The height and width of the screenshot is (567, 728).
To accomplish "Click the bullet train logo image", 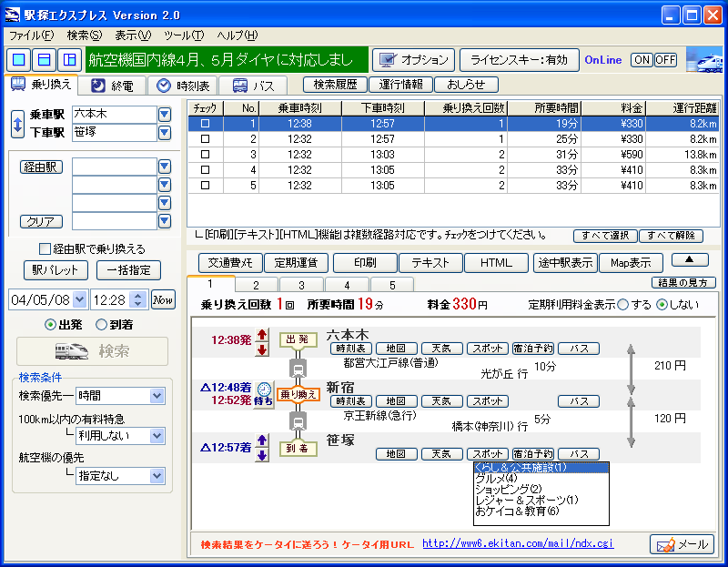I will (x=704, y=59).
